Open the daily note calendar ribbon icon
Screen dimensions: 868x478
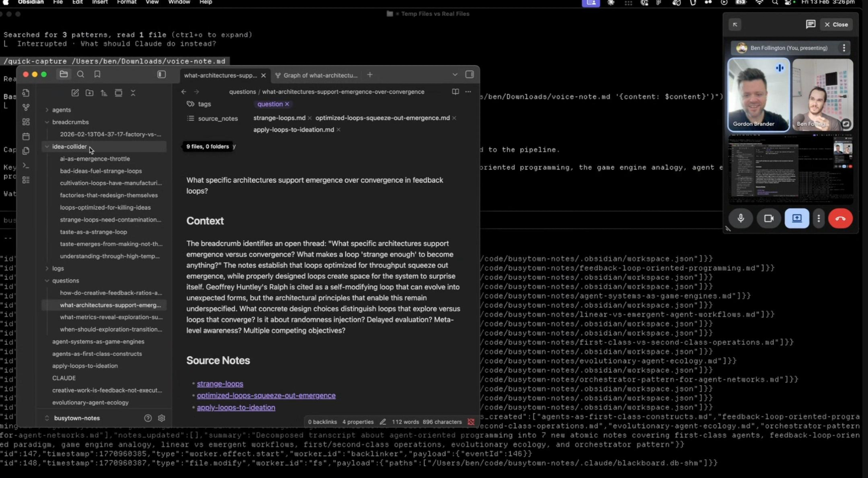point(26,136)
